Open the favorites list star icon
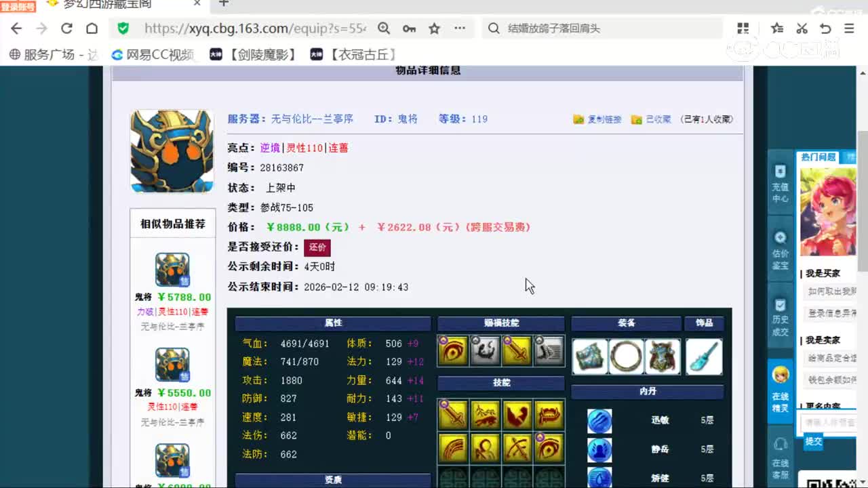The height and width of the screenshot is (488, 868). coord(777,28)
